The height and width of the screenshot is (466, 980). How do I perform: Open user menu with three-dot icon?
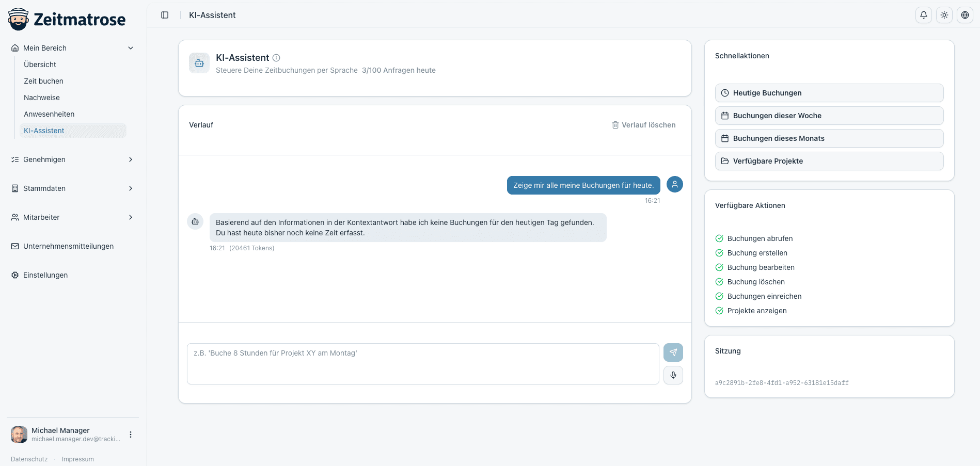(131, 435)
